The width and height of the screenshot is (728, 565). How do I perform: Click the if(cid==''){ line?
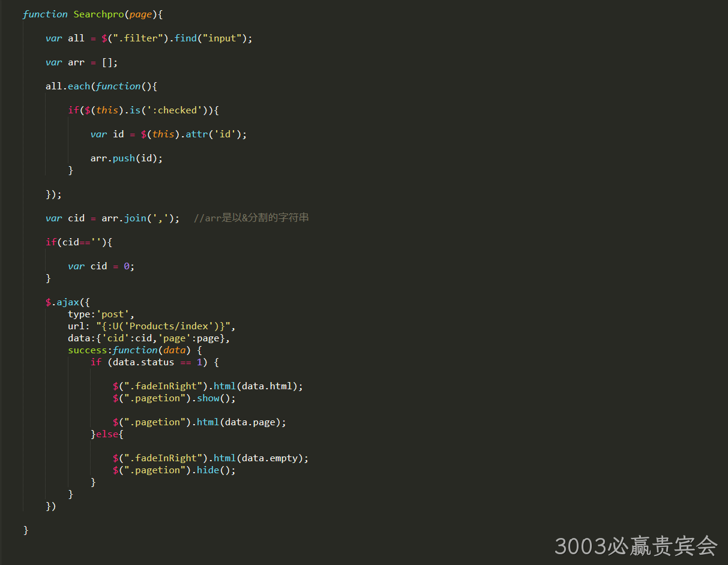coord(79,242)
